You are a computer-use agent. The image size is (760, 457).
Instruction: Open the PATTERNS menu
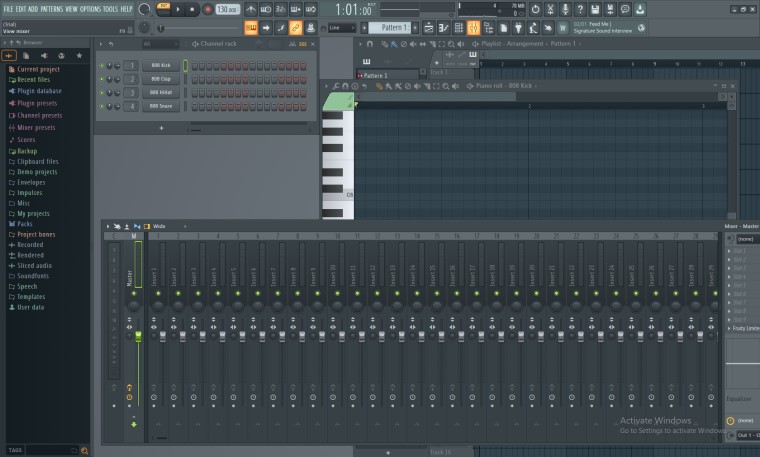[x=51, y=9]
